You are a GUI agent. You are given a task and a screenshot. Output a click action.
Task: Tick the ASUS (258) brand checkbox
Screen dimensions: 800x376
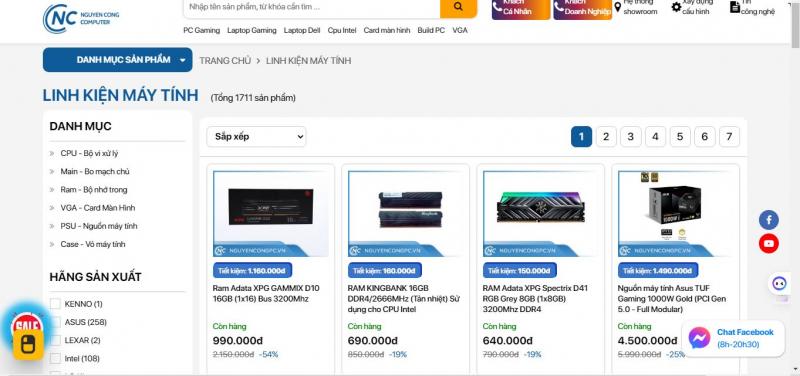point(55,322)
